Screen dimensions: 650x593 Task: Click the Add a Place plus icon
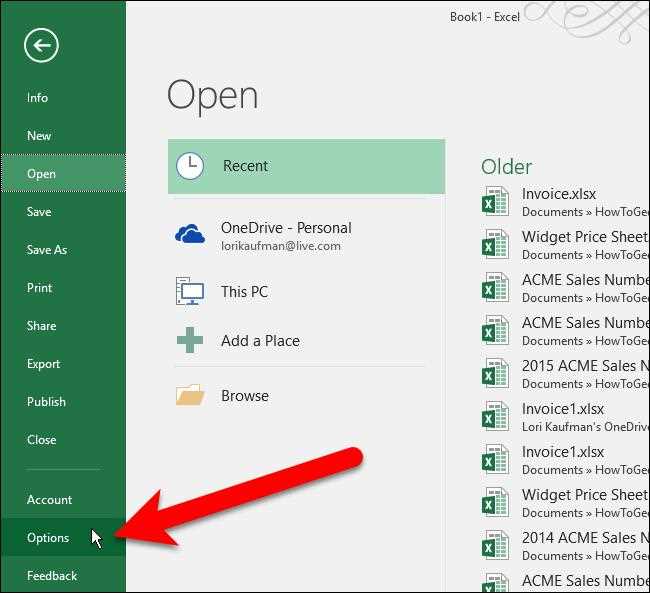click(x=190, y=340)
